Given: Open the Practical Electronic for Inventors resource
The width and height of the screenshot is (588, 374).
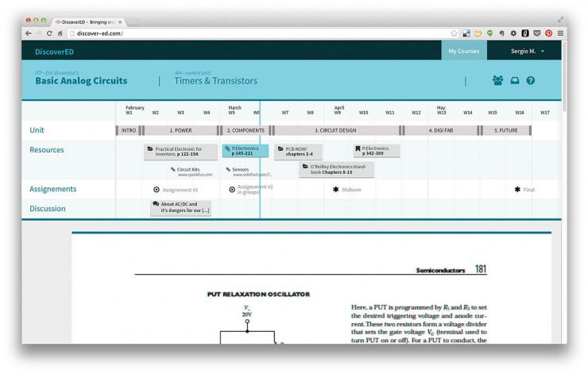Looking at the screenshot, I should tap(180, 151).
